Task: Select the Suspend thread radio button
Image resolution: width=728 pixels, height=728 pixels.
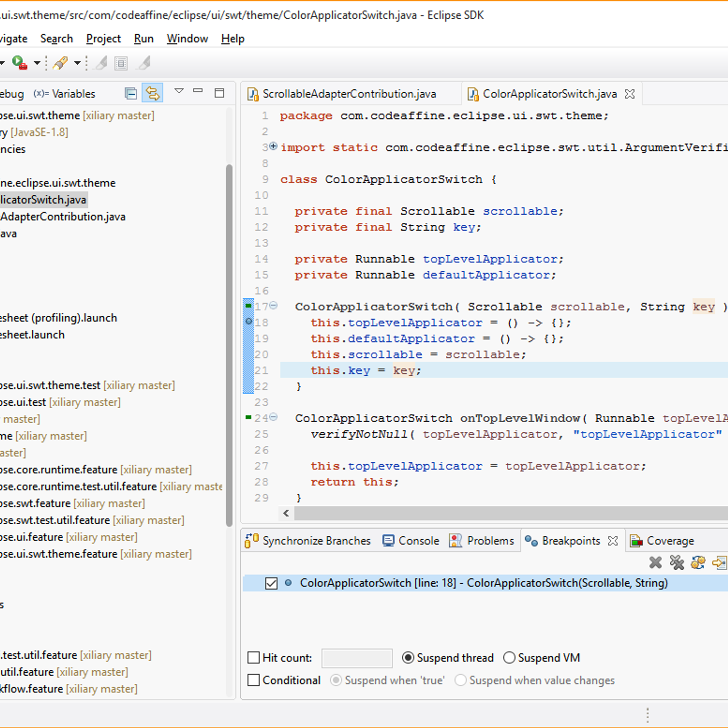Action: pos(408,657)
